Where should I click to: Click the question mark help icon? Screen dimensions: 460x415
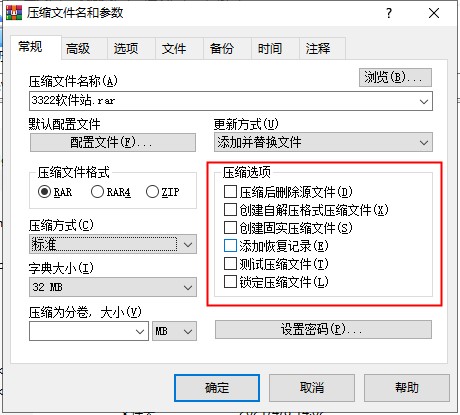coord(389,13)
